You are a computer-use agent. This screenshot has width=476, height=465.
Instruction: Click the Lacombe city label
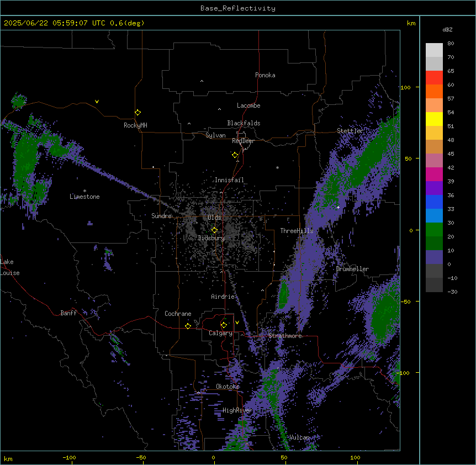click(248, 105)
